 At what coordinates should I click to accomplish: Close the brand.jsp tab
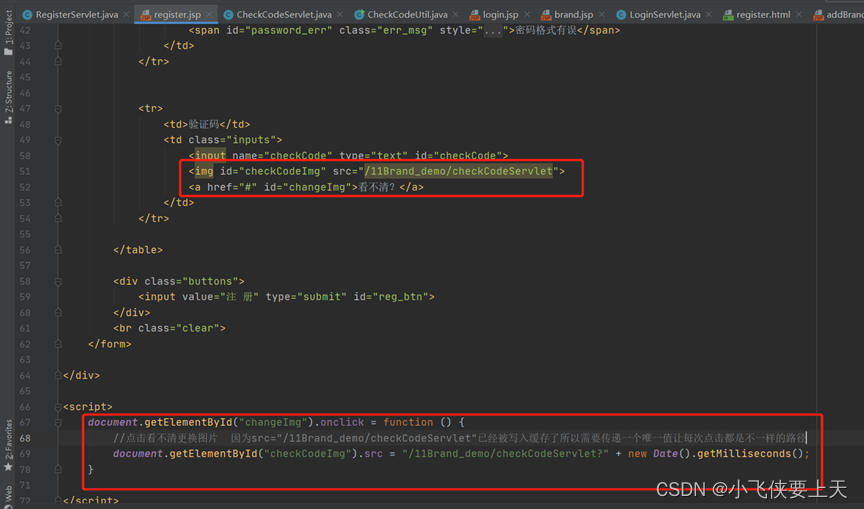(x=602, y=14)
